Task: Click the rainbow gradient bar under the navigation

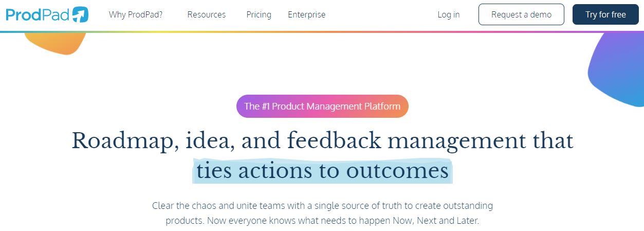Action: [322, 31]
